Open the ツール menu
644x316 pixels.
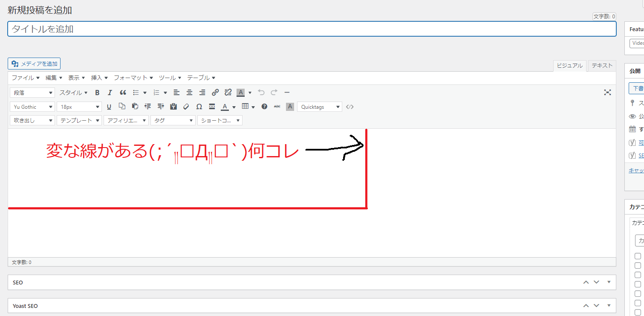click(170, 78)
